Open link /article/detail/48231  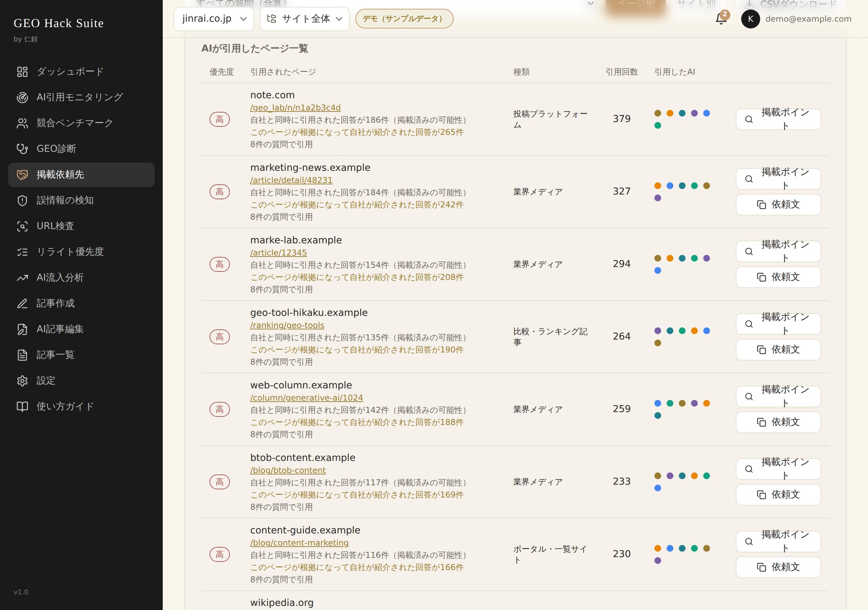pos(291,180)
